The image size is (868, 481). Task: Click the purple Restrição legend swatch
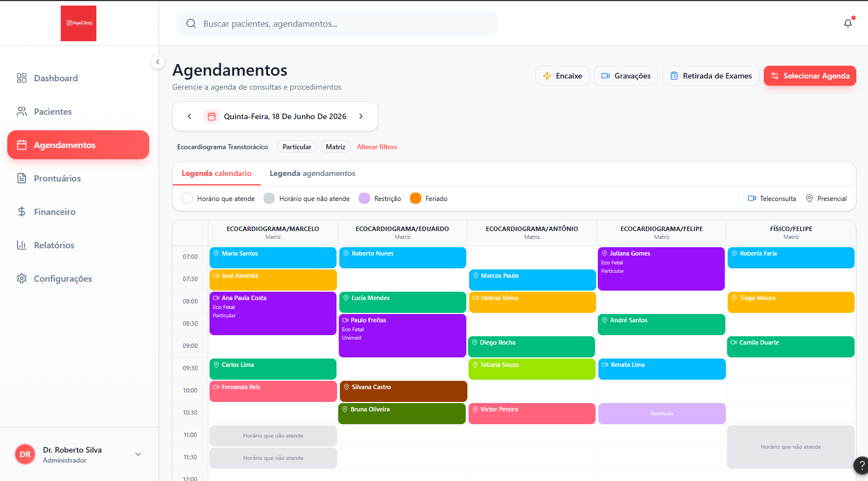(x=364, y=198)
